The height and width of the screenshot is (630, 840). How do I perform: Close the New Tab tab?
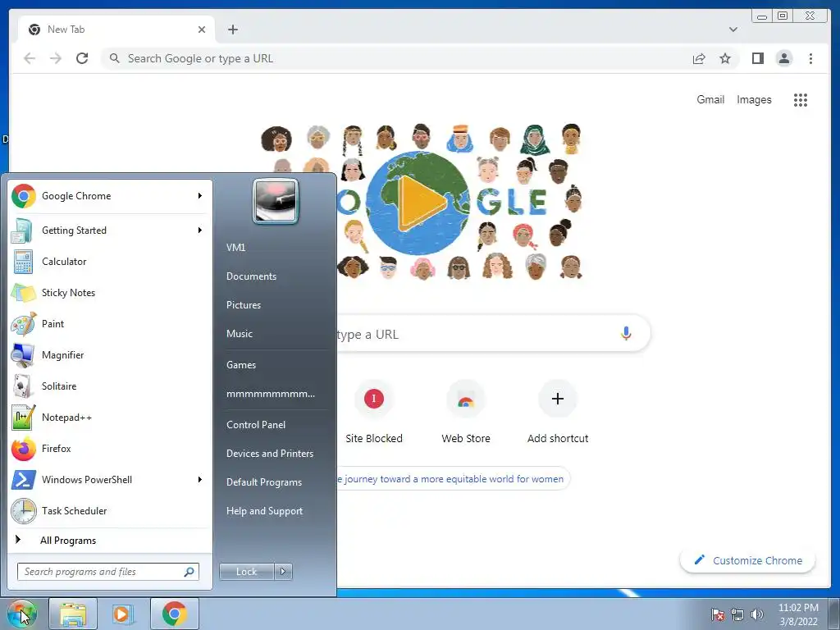[x=202, y=30]
